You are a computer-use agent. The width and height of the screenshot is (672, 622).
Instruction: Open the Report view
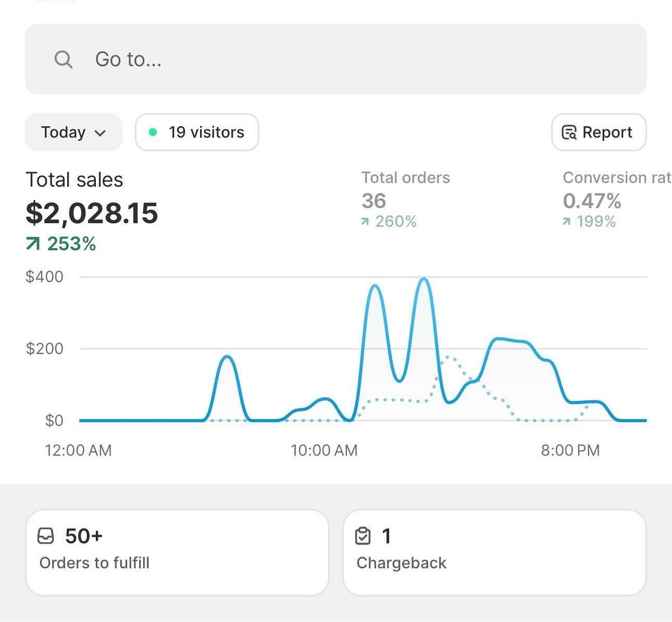click(598, 132)
